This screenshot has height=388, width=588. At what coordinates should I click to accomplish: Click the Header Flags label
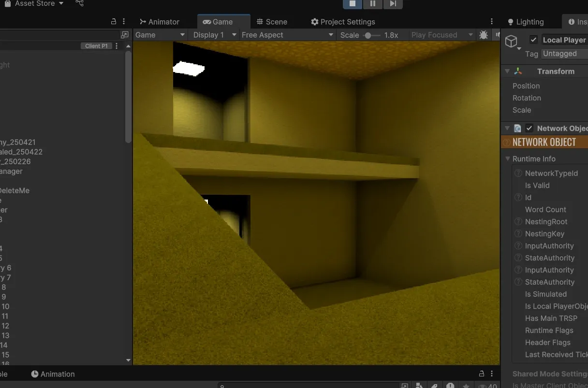coord(548,343)
